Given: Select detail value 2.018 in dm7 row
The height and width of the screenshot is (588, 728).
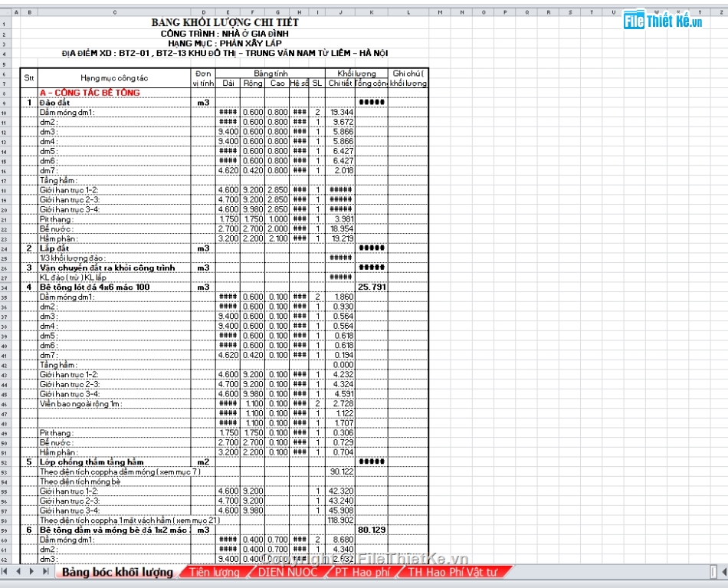Looking at the screenshot, I should pos(340,170).
